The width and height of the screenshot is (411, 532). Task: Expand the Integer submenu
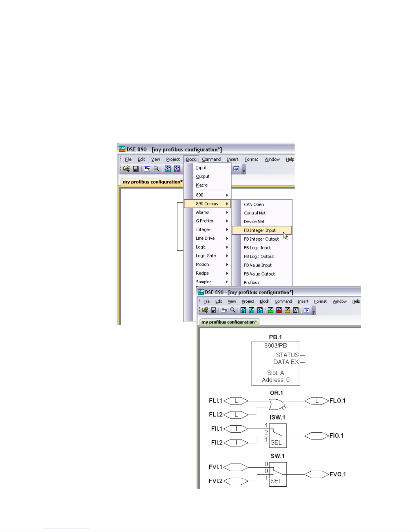click(x=208, y=230)
